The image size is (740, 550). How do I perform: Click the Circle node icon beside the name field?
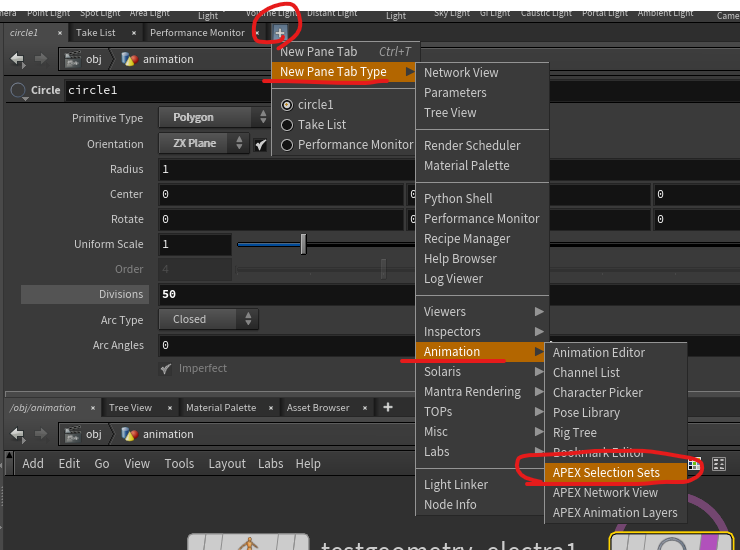click(18, 91)
